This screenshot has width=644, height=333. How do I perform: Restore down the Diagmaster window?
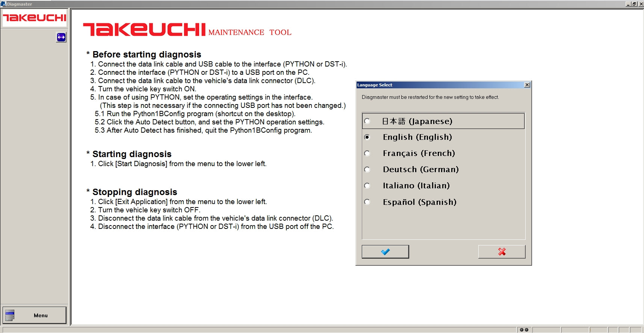click(x=634, y=4)
